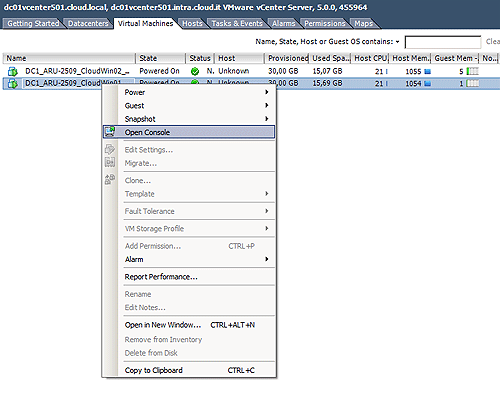This screenshot has width=500, height=397.
Task: Switch to the Alarms tab
Action: coord(284,23)
